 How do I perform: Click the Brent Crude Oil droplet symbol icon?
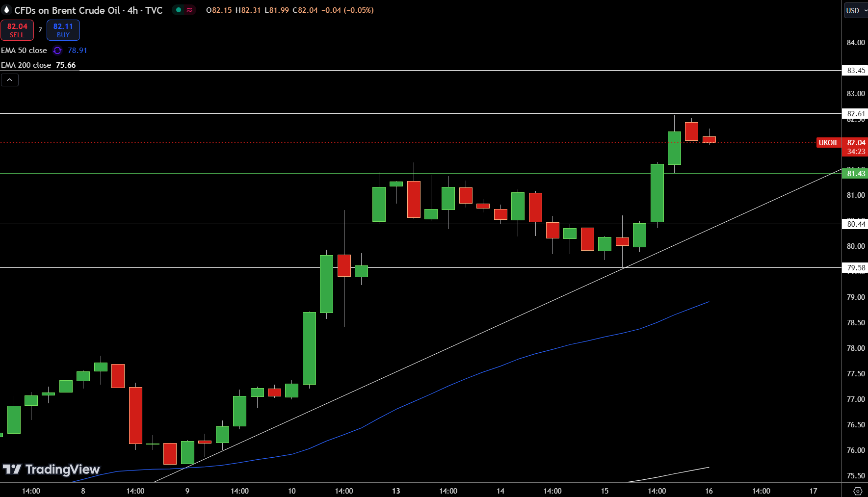(x=6, y=10)
